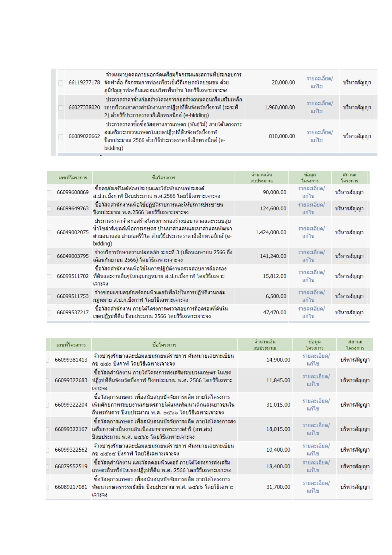The image size is (392, 555).
Task: Pick the budget value 31,015.00
Action: tap(278, 405)
